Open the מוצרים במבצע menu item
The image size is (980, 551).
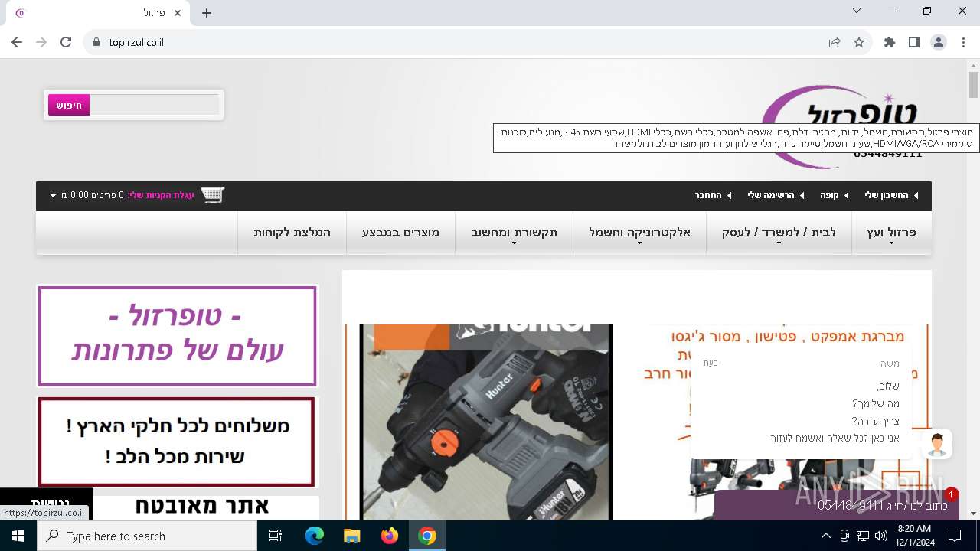[x=400, y=233]
